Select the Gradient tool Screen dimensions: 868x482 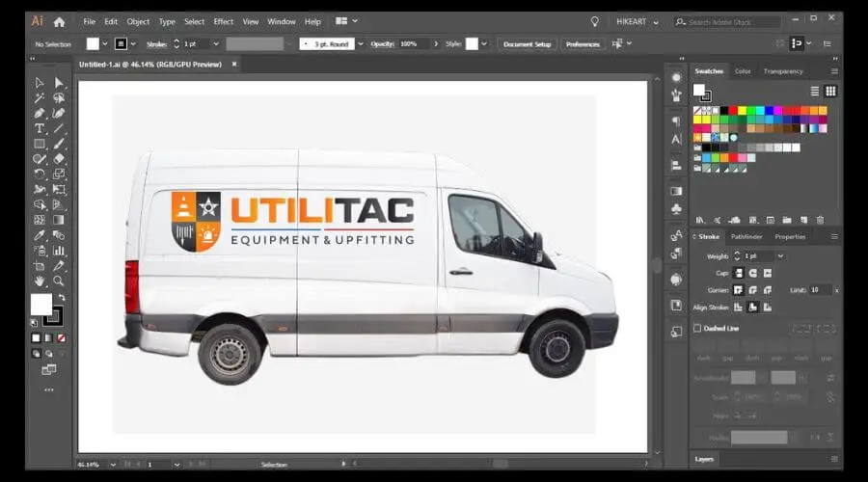tap(59, 220)
